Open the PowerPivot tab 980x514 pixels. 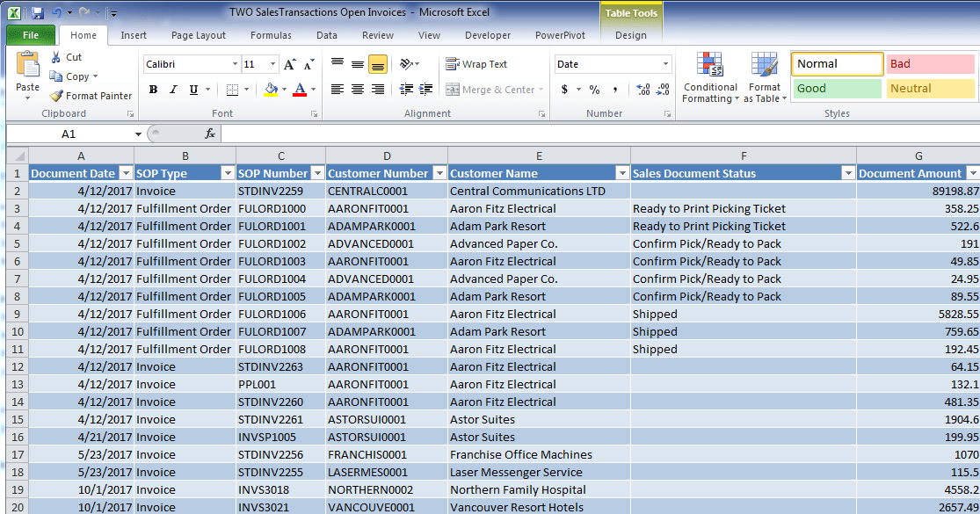click(x=560, y=35)
